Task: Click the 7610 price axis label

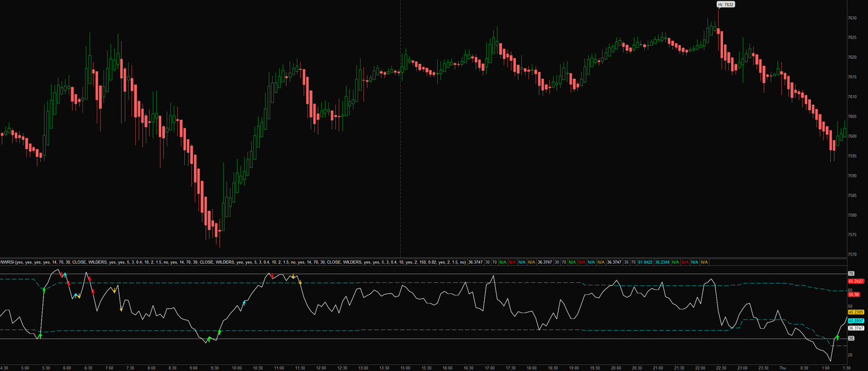Action: [852, 97]
